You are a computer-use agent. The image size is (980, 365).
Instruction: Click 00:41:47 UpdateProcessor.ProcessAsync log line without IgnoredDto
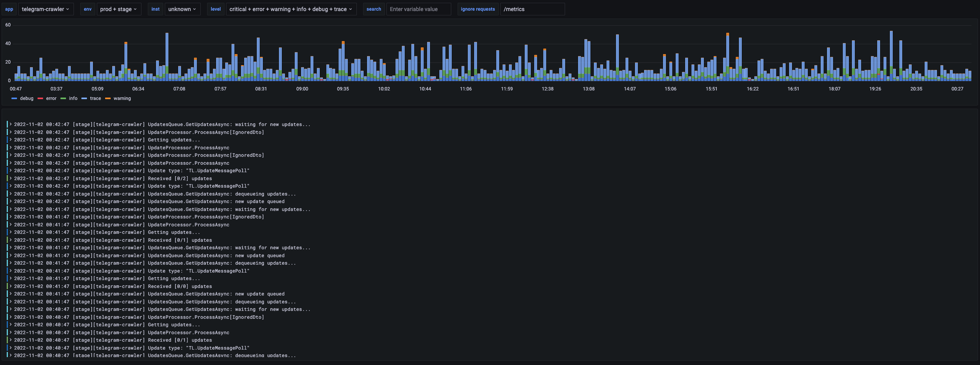click(188, 225)
